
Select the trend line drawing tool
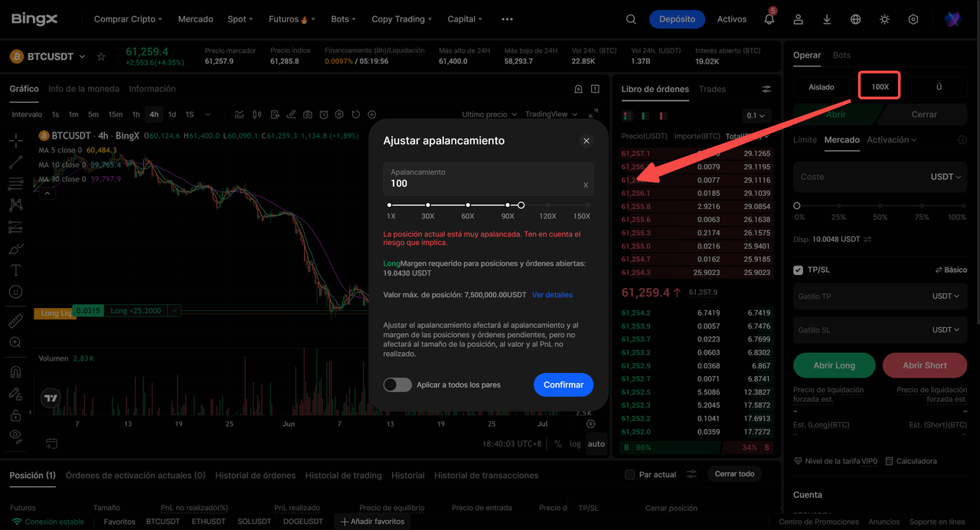[15, 162]
